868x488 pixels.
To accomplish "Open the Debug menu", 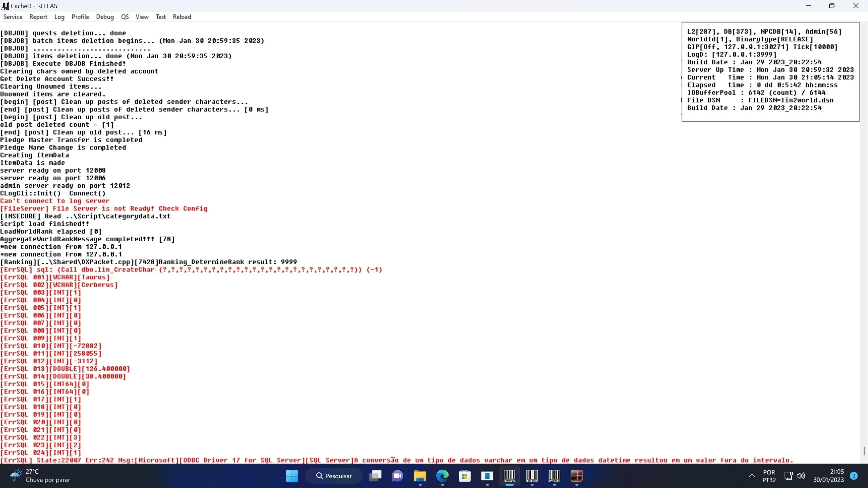I will [105, 17].
